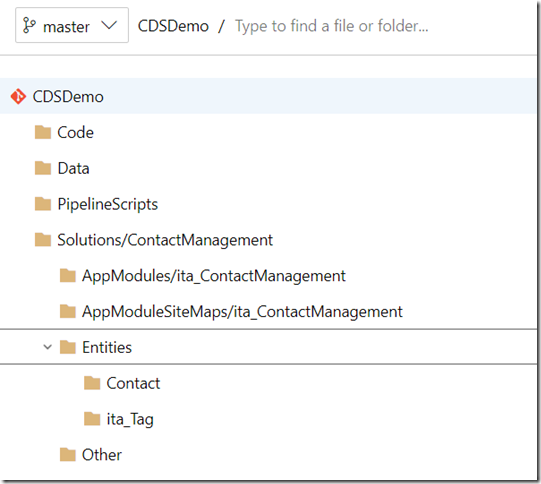
Task: Open the master branch dropdown
Action: pos(72,25)
